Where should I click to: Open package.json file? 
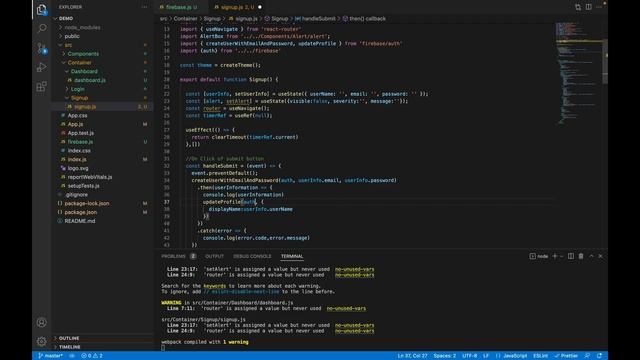pyautogui.click(x=80, y=212)
